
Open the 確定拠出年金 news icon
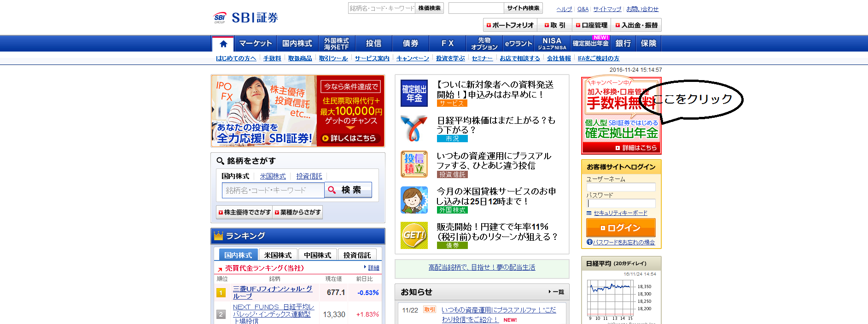click(x=414, y=93)
